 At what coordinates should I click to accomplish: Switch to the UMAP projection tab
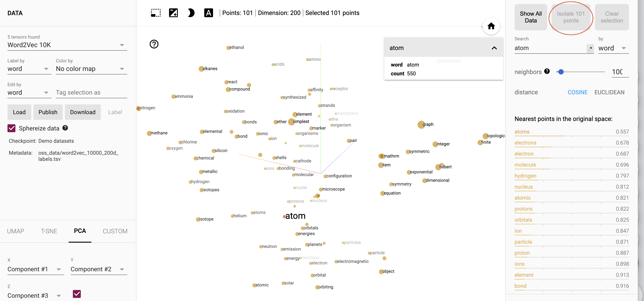click(16, 231)
